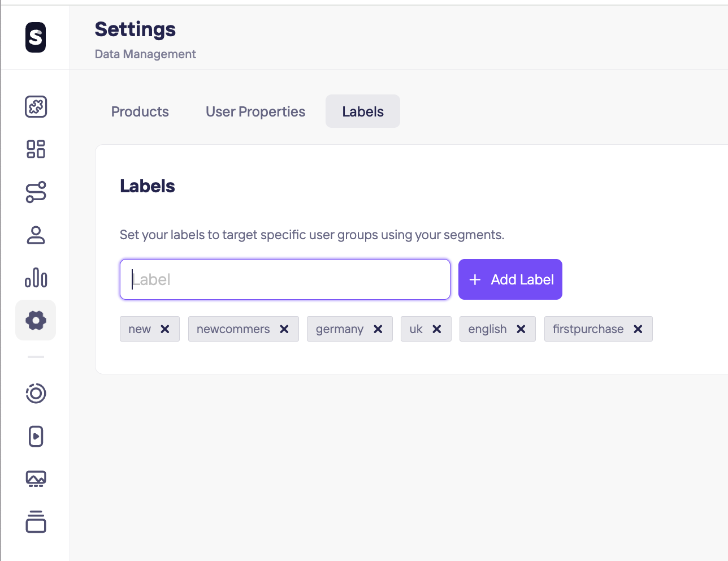Remove the "newcommers" label
This screenshot has width=728, height=561.
point(284,329)
